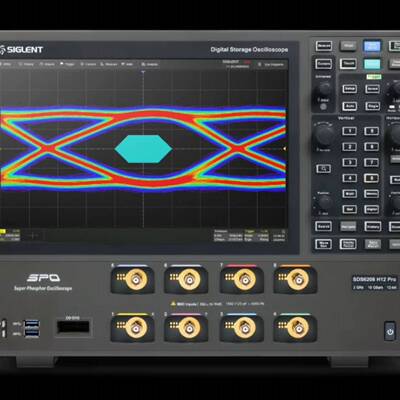Viewport: 400px width, 400px height.
Task: Click the History button on the panel
Action: tap(372, 227)
